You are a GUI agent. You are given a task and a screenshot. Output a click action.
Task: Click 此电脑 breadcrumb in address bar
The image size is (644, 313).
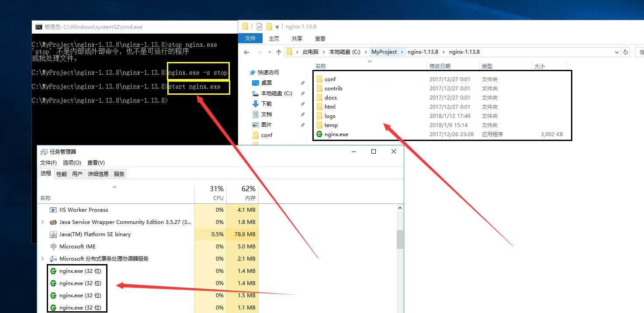pyautogui.click(x=311, y=52)
